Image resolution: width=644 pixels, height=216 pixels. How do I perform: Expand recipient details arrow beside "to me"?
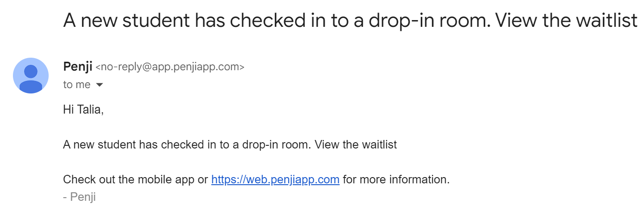click(x=100, y=85)
